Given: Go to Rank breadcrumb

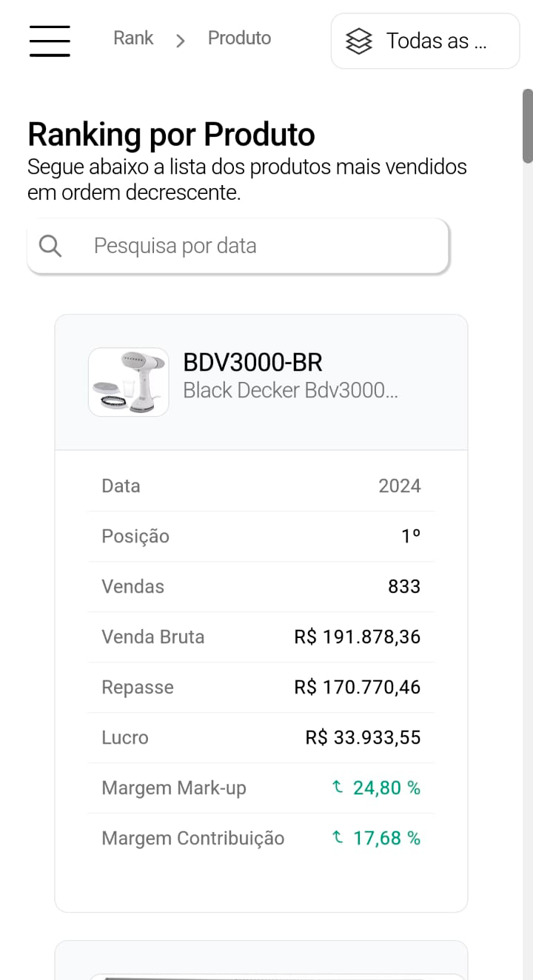Looking at the screenshot, I should point(133,38).
